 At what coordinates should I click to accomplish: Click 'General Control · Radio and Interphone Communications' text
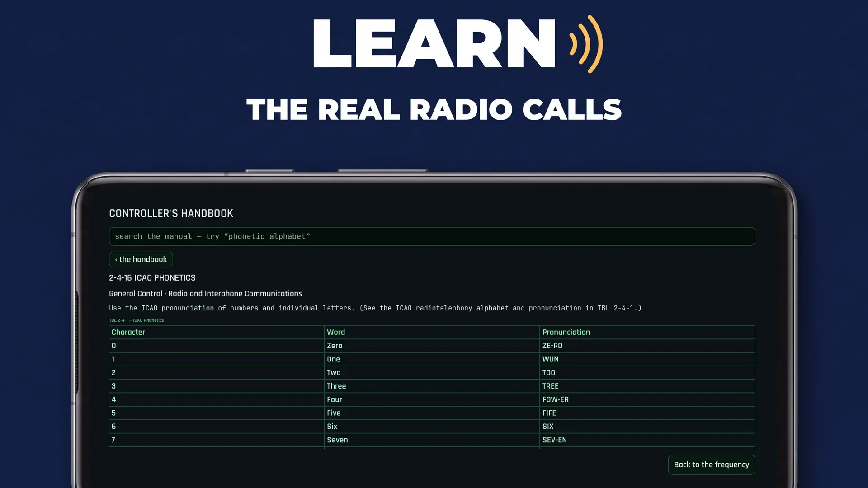click(205, 294)
